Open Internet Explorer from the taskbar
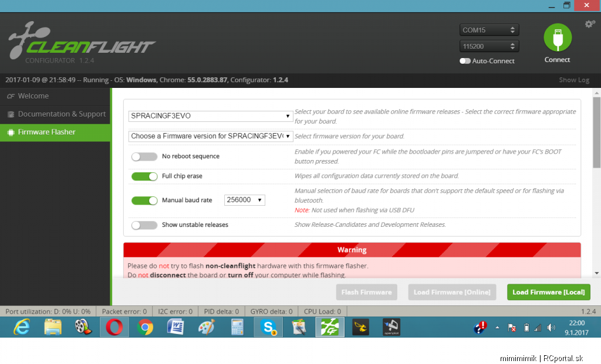This screenshot has width=601, height=364. point(22,327)
